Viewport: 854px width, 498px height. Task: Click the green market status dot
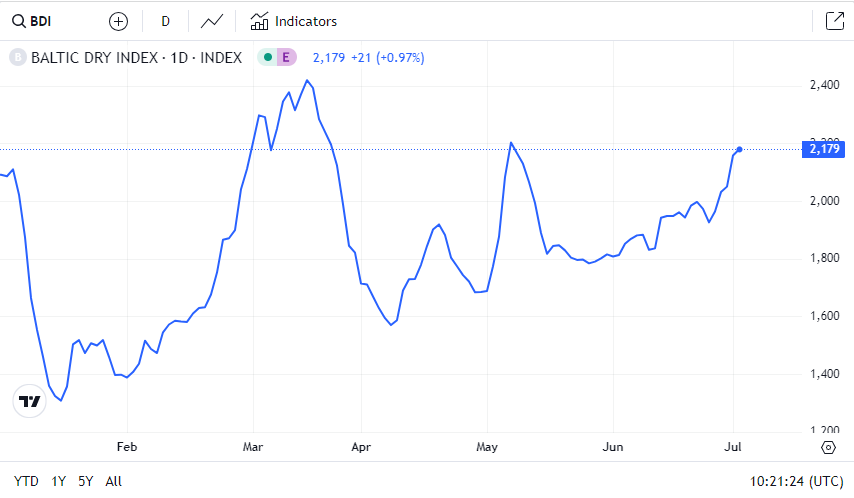coord(268,57)
